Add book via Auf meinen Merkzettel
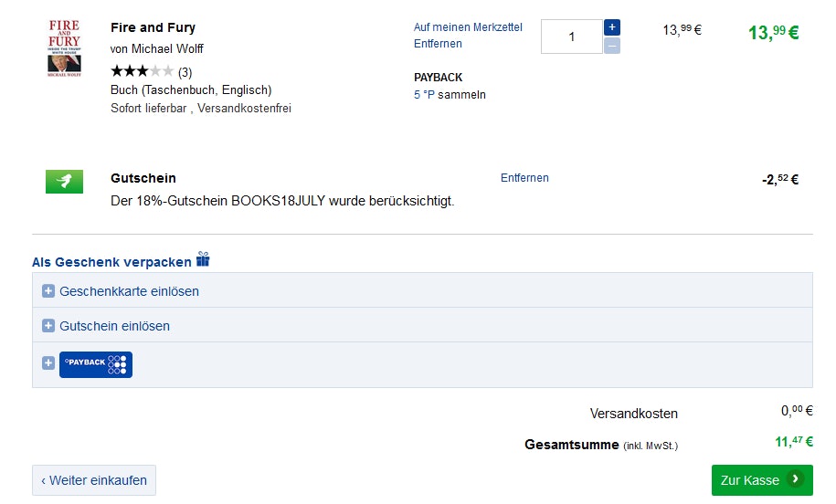This screenshot has width=836, height=504. [x=468, y=27]
